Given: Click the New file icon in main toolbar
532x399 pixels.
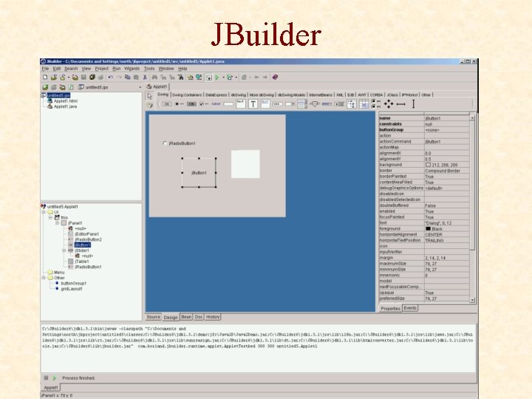Looking at the screenshot, I should (x=45, y=78).
